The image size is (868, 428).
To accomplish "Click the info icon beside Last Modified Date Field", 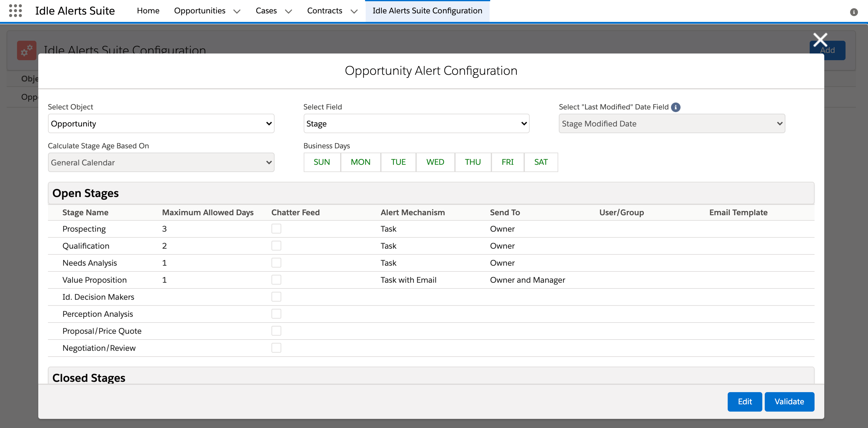I will coord(675,107).
